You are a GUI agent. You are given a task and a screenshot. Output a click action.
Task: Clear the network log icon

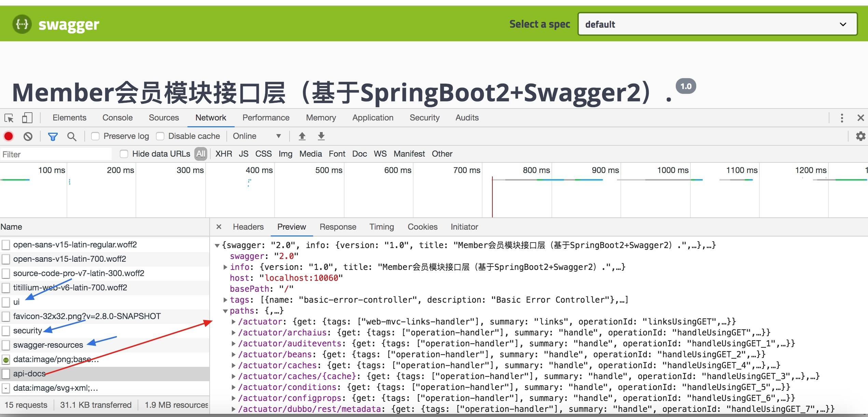tap(28, 136)
